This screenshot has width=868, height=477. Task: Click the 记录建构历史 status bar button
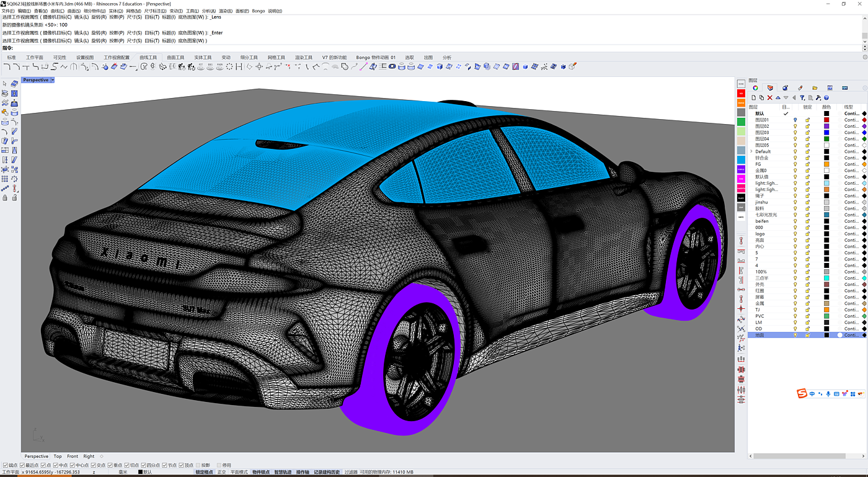(327, 472)
